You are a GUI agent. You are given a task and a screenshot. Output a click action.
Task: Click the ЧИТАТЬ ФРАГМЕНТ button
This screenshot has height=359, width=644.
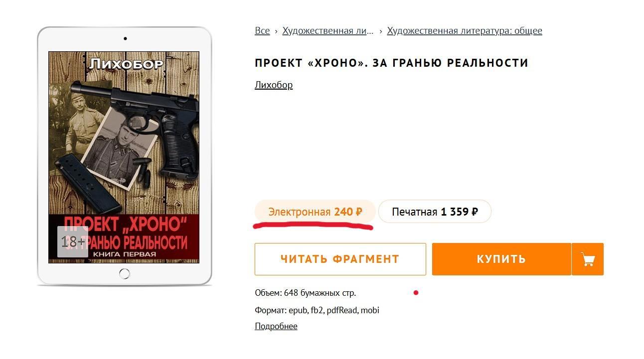click(x=340, y=259)
